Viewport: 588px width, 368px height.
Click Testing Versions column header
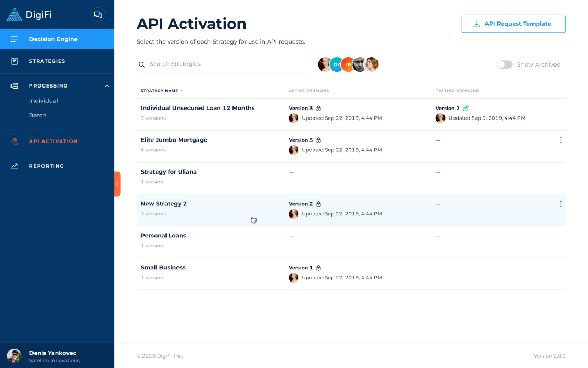click(x=457, y=91)
